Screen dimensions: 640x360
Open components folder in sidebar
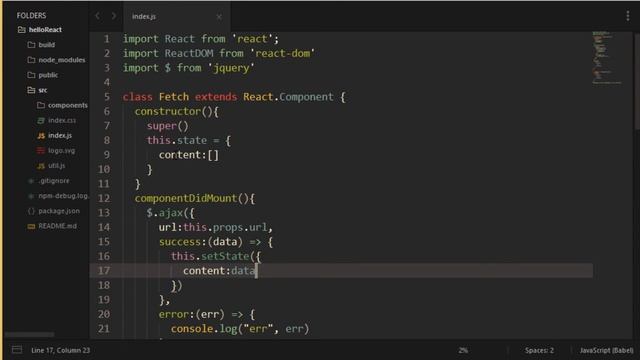pos(68,105)
